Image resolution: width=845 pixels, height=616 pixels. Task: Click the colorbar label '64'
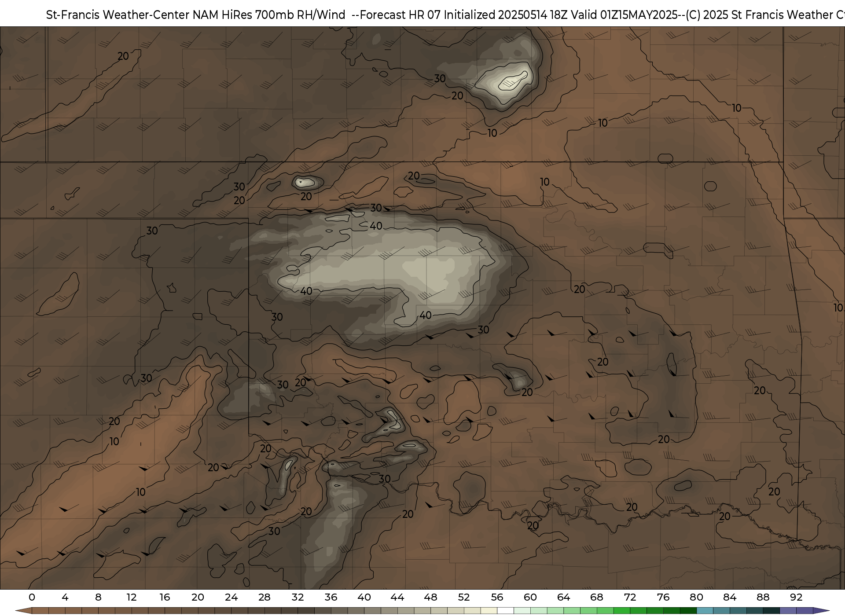pos(564,597)
